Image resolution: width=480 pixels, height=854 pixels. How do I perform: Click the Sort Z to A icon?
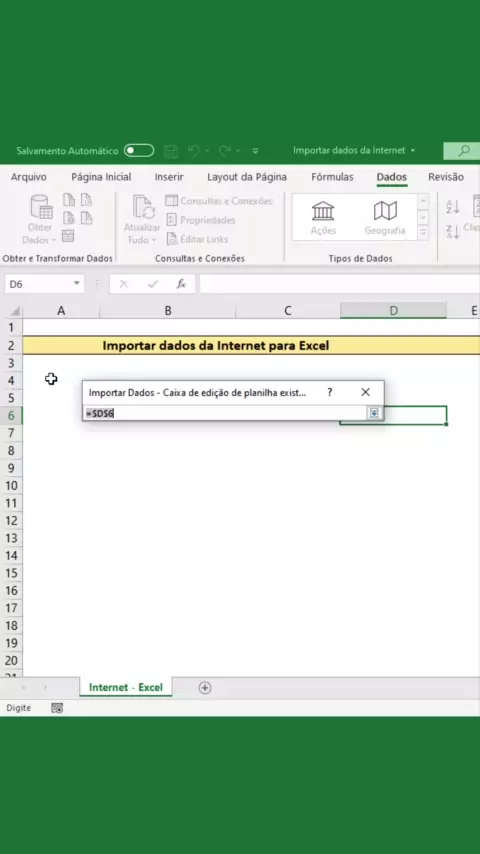pos(453,233)
